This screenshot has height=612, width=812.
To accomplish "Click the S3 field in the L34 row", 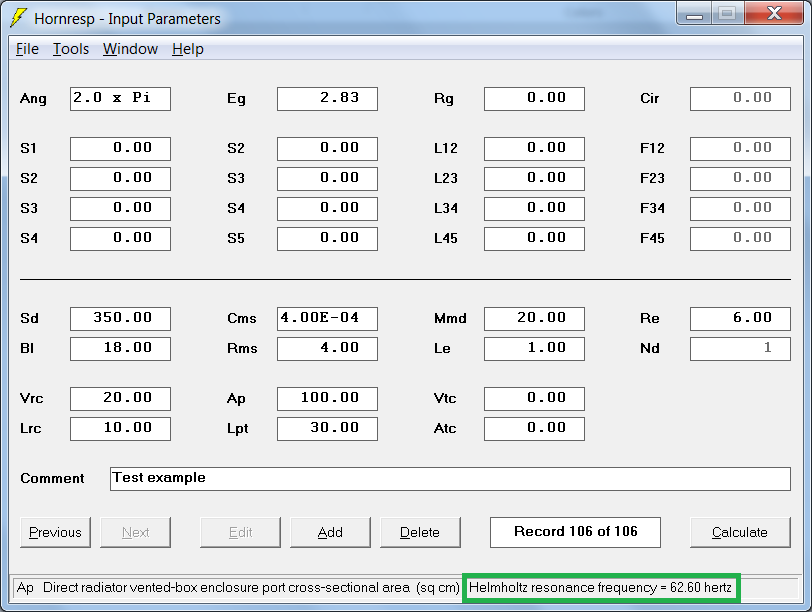I will [x=120, y=209].
